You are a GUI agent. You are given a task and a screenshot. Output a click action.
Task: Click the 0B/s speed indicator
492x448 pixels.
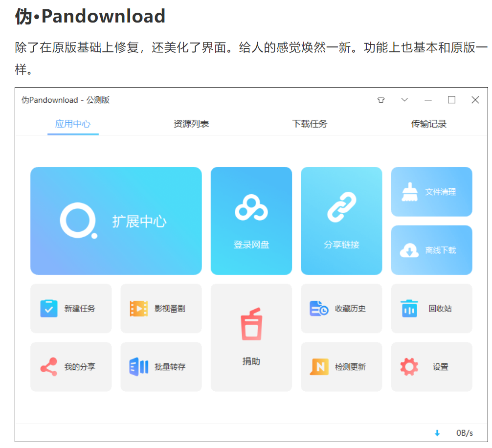coord(465,433)
